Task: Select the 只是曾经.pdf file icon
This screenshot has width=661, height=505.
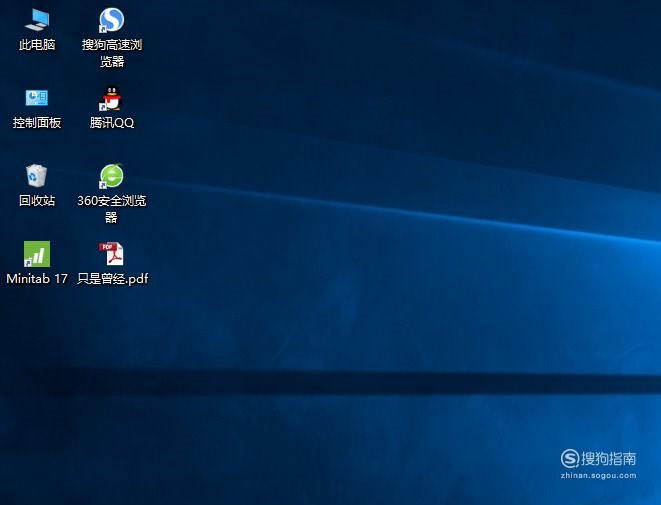Action: point(111,254)
